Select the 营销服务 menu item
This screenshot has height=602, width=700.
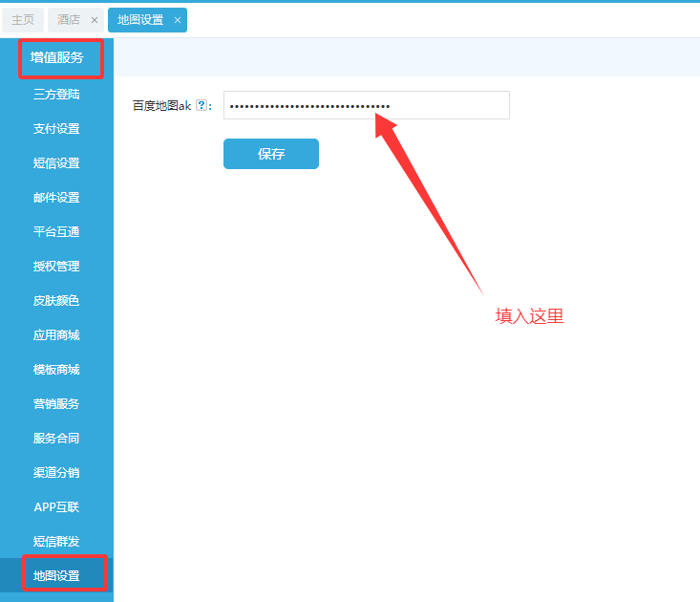(56, 404)
